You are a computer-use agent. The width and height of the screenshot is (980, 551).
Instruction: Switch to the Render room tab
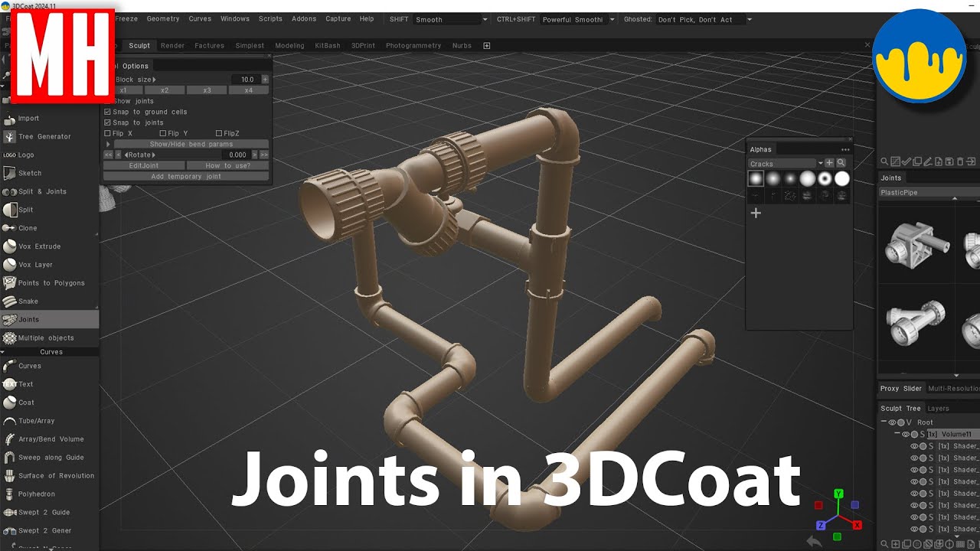point(171,45)
